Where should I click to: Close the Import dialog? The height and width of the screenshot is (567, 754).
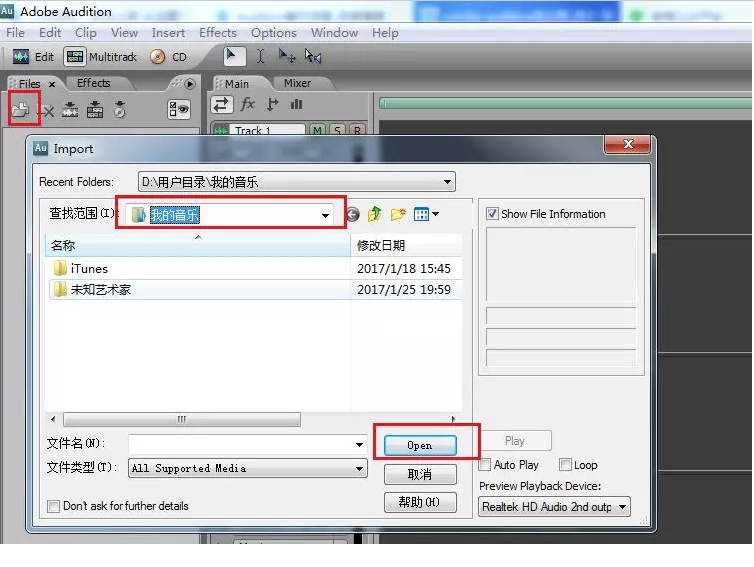628,144
